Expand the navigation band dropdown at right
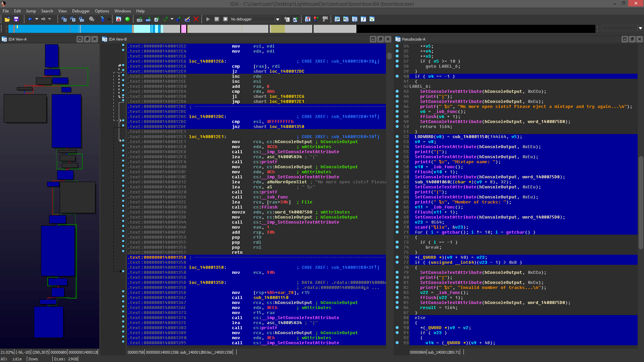 pyautogui.click(x=640, y=28)
